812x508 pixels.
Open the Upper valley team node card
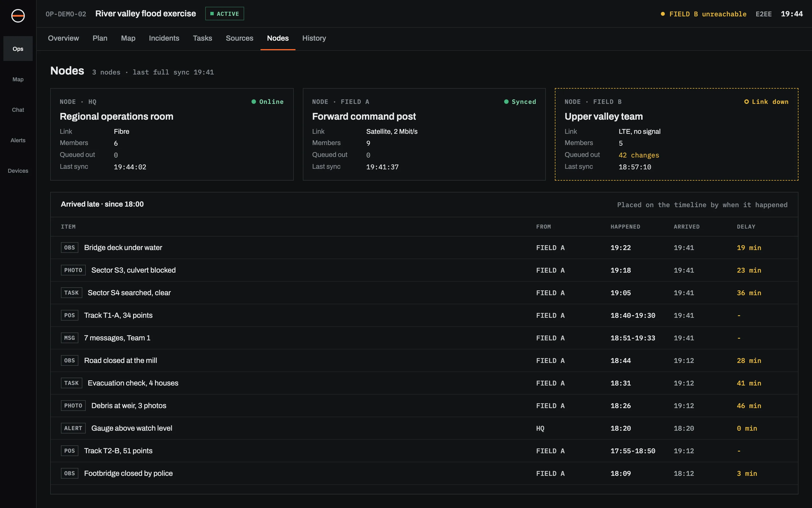tap(676, 134)
